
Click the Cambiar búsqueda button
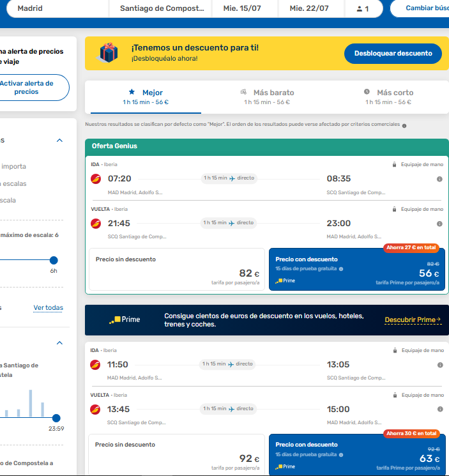click(420, 8)
